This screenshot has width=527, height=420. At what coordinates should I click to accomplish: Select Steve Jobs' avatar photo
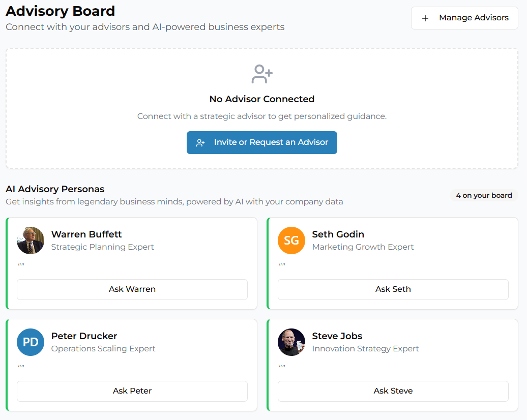pos(291,342)
